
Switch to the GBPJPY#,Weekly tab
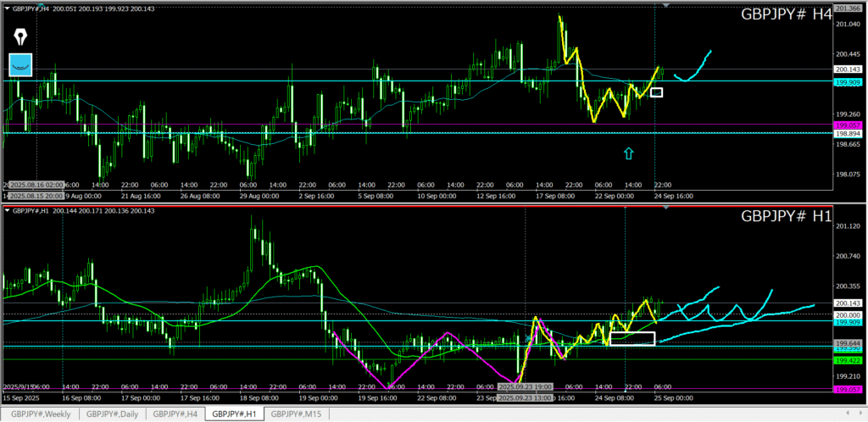point(43,414)
